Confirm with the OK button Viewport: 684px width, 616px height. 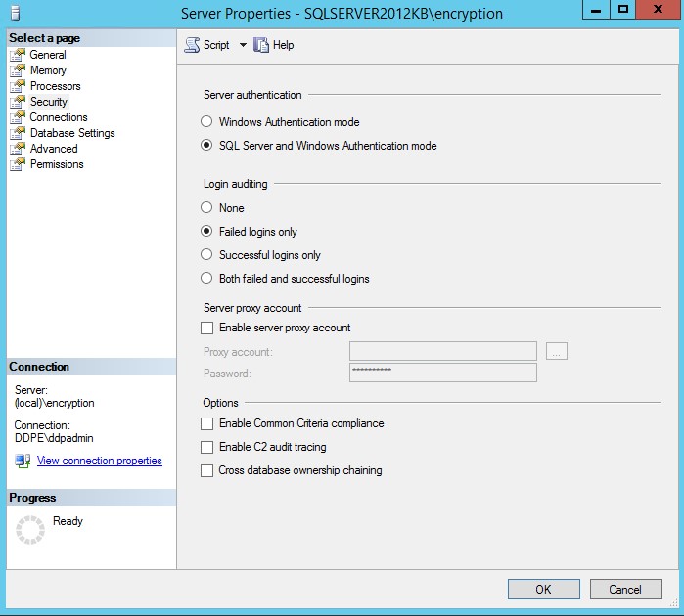pos(543,590)
